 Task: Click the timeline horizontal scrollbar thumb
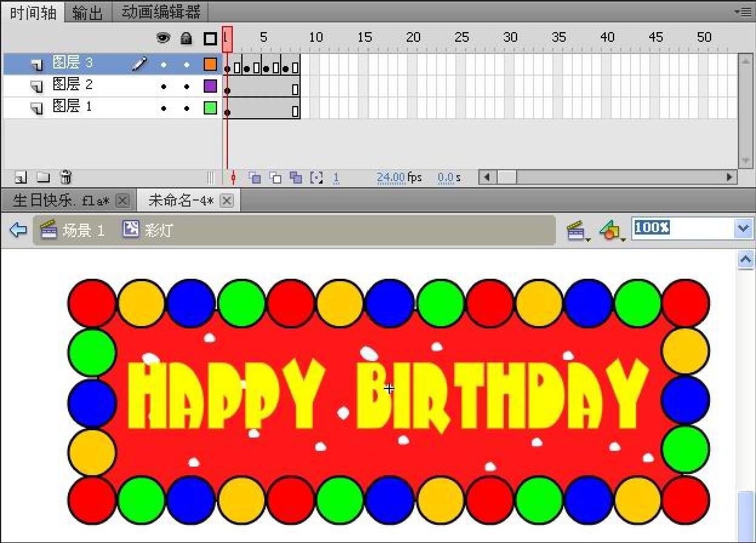507,178
